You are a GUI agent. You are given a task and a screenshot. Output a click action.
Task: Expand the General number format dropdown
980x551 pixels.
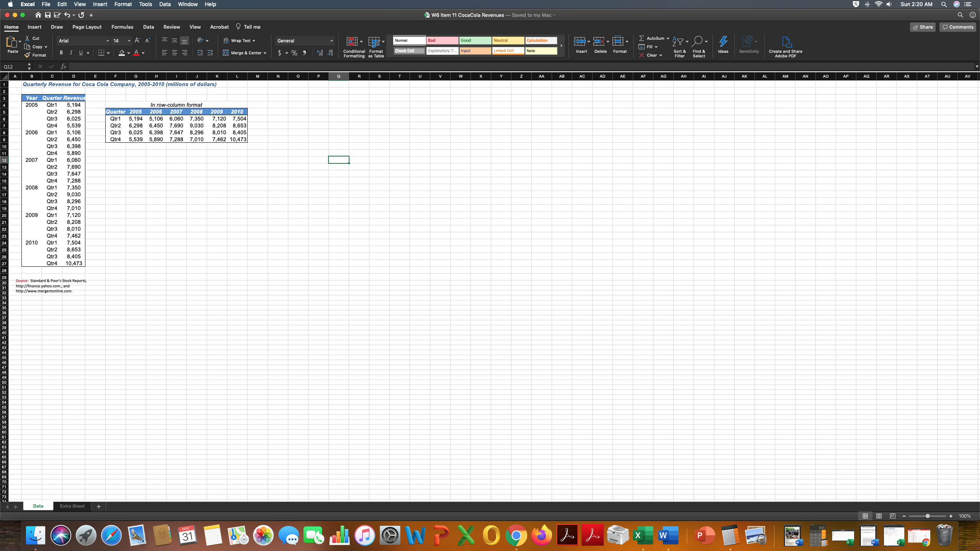pyautogui.click(x=331, y=41)
